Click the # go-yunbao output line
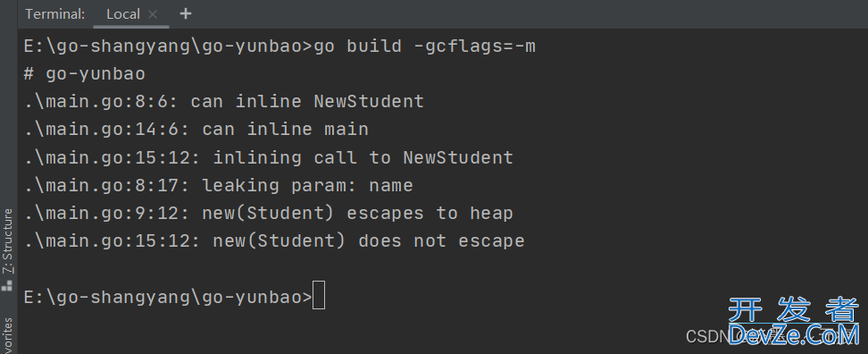Viewport: 868px width, 354px height. (85, 73)
